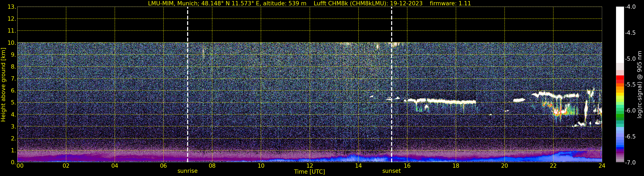Viewport: 644px width, 176px height.
Task: Click the 'firmware: 1.11' text in the title
Action: (x=450, y=3)
